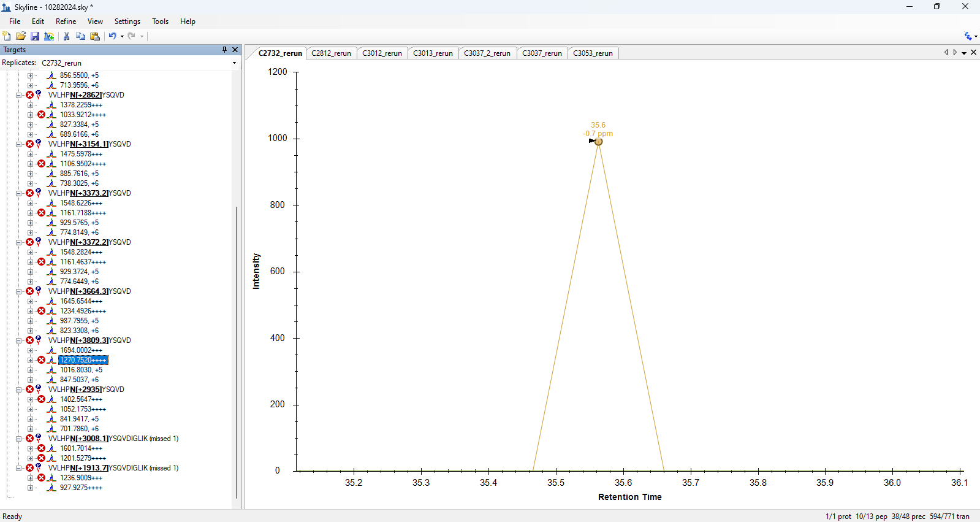Create a new document with toolbar icon

[7, 36]
